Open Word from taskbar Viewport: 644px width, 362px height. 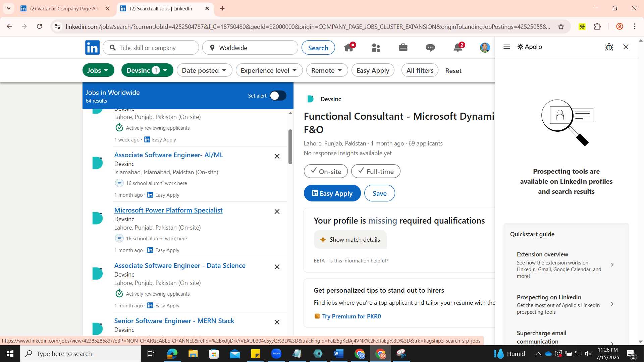tap(339, 354)
